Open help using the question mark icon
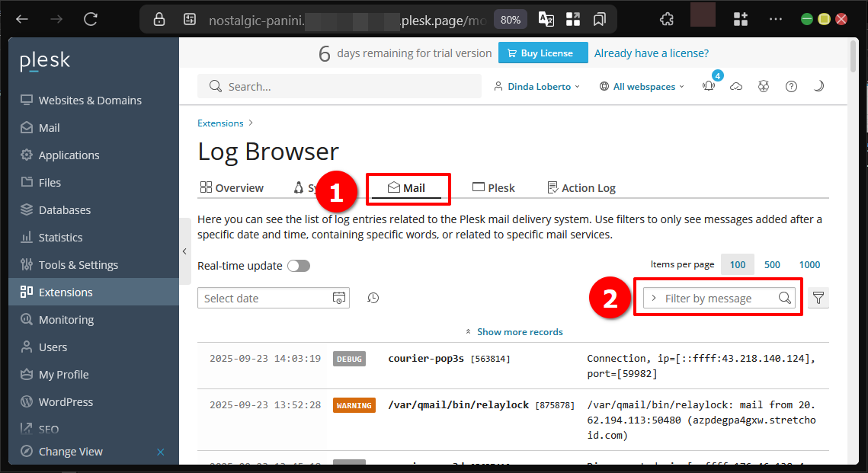This screenshot has height=473, width=868. coord(791,86)
